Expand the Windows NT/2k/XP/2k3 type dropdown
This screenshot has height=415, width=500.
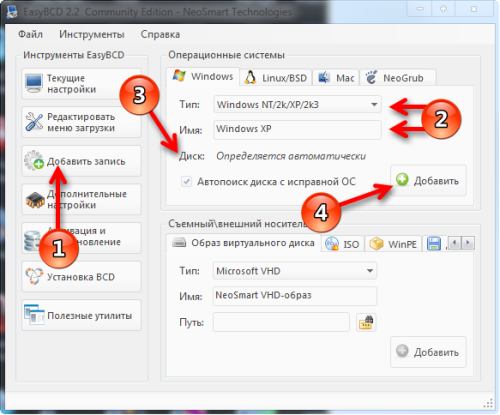pos(297,105)
